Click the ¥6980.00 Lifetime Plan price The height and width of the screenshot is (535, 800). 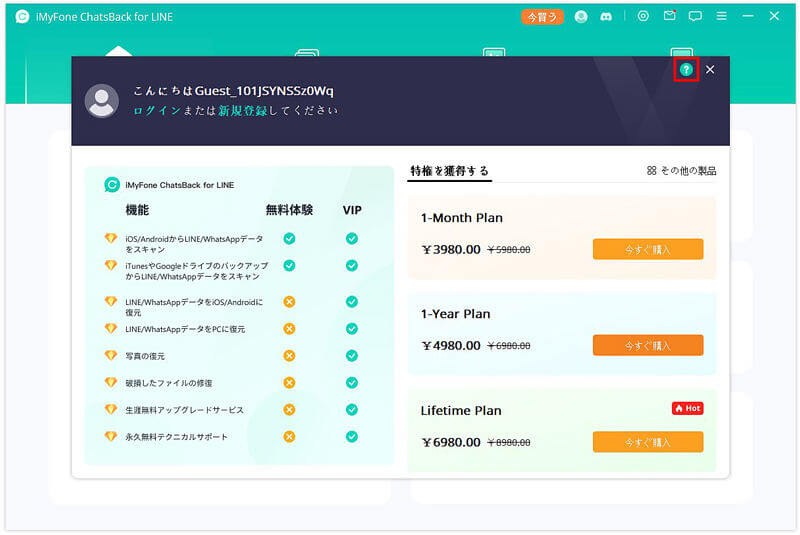tap(451, 442)
